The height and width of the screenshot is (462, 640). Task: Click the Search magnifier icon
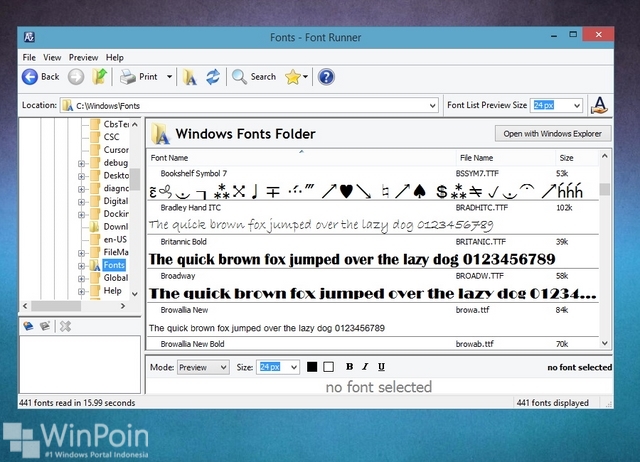[x=239, y=77]
